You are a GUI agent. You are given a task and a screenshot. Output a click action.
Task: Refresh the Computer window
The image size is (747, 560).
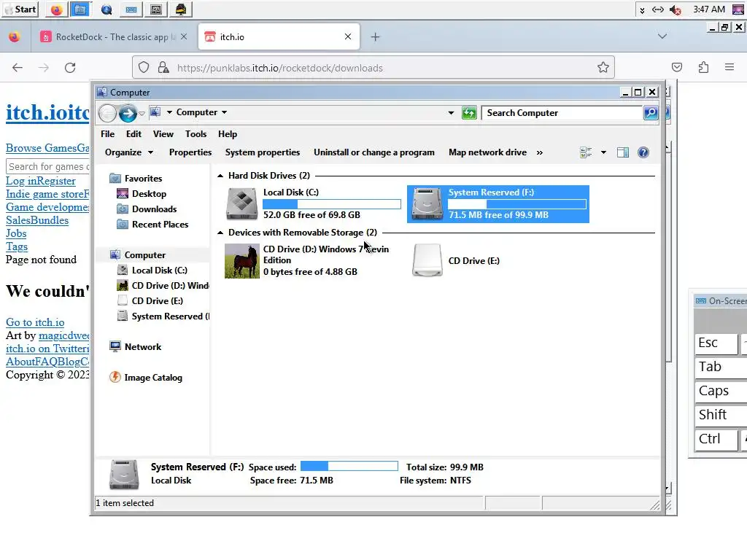coord(469,113)
